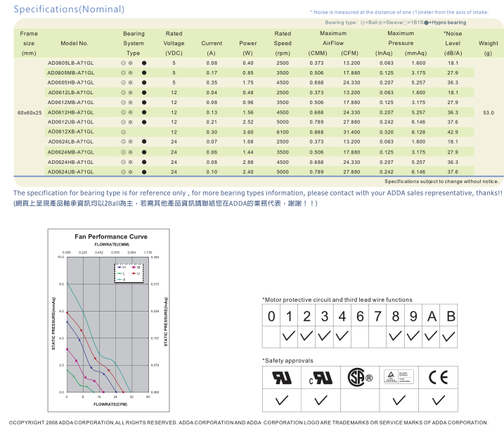504x427 pixels.
Task: Select model AD0624HB-A71GL
Action: [x=71, y=162]
